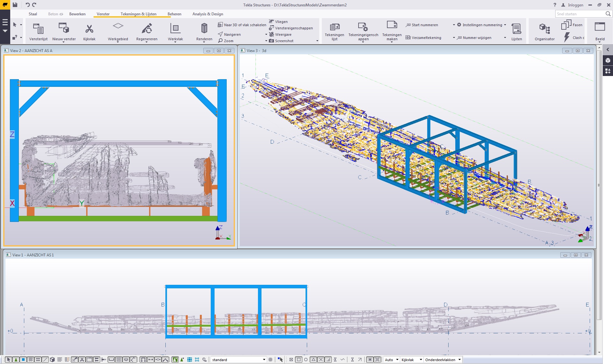Expand the Nieuw venster dropdown

tap(64, 42)
